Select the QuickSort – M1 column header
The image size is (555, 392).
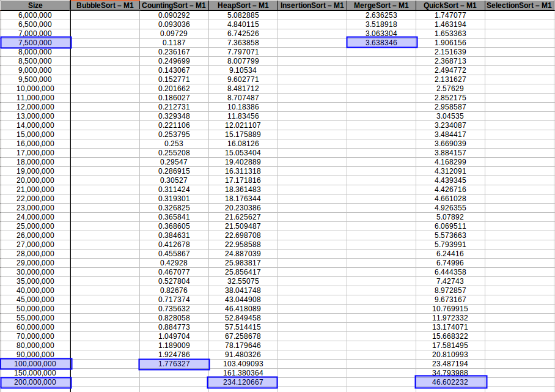tap(450, 6)
